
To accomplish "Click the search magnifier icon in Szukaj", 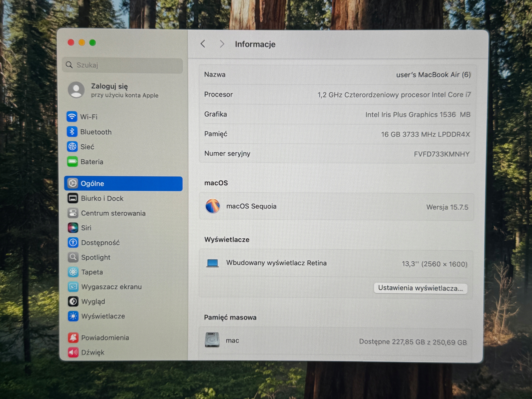I will 69,65.
